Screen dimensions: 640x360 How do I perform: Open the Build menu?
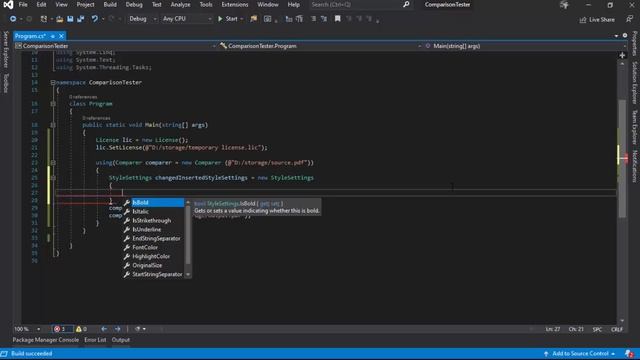tap(110, 4)
